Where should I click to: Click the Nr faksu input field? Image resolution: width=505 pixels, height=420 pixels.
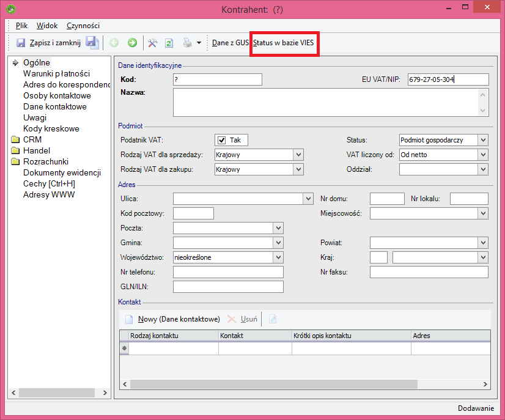[x=429, y=272]
